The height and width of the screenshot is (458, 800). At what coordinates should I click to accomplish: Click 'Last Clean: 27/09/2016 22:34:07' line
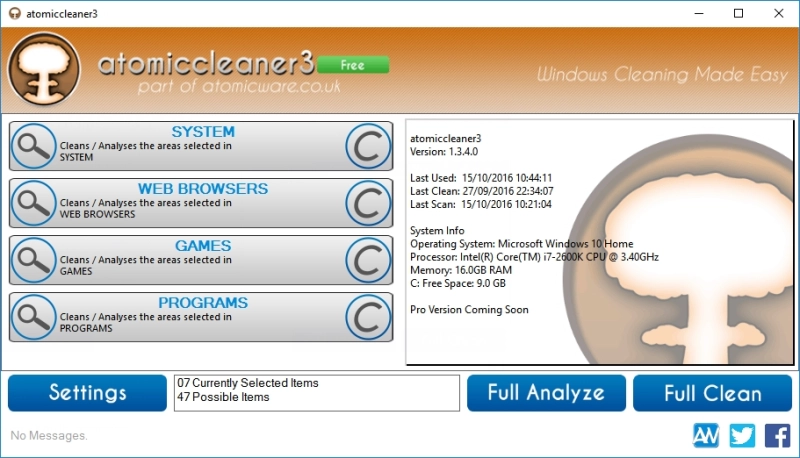(482, 191)
